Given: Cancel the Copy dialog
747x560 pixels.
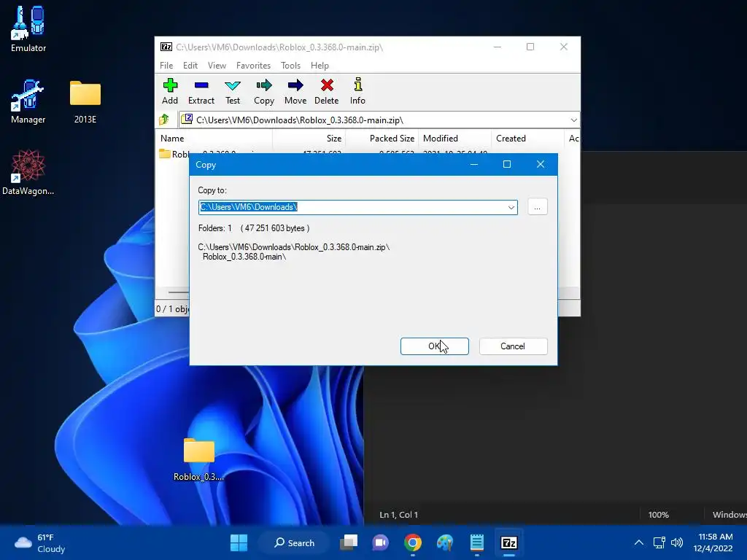Looking at the screenshot, I should 513,346.
